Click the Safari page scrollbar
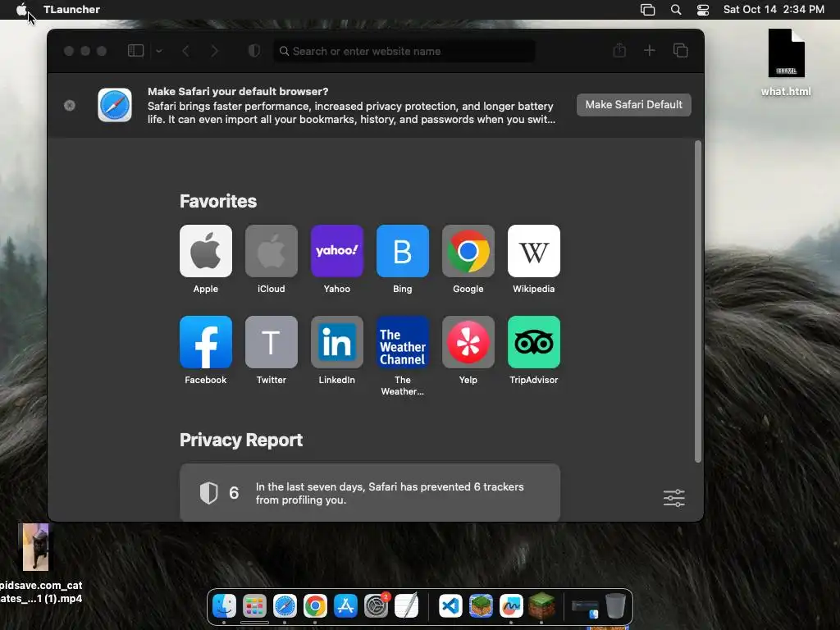840x630 pixels. click(x=697, y=301)
